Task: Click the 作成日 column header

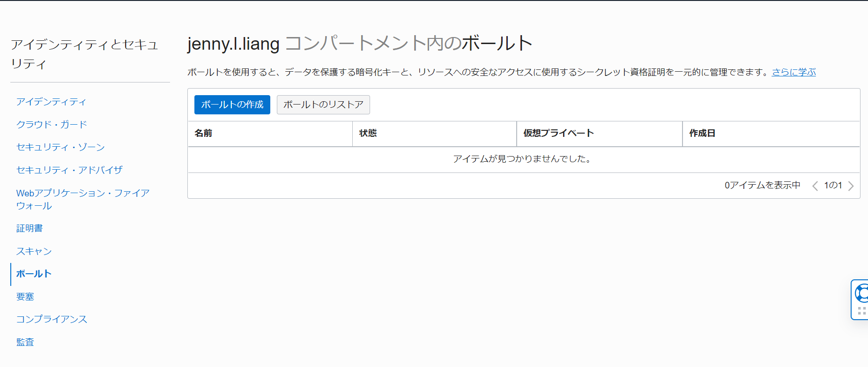Action: click(702, 134)
